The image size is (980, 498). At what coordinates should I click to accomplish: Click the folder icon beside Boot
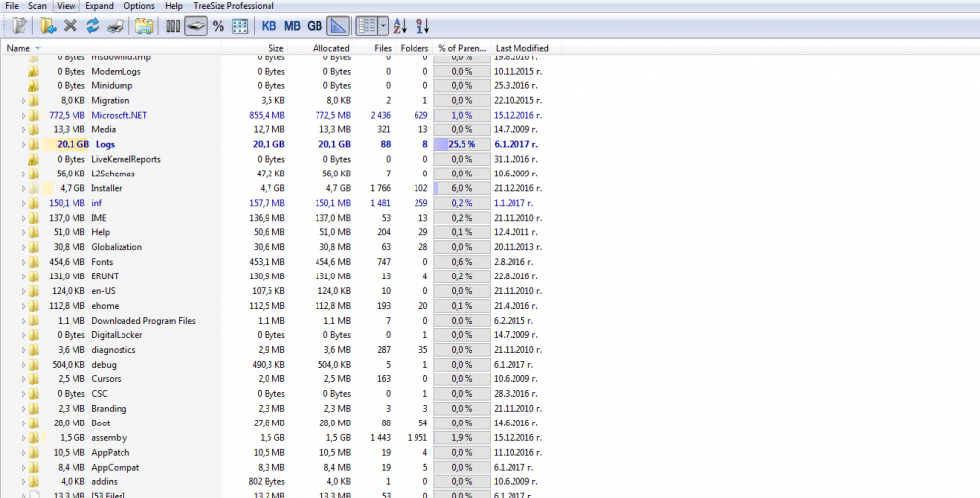tap(33, 423)
